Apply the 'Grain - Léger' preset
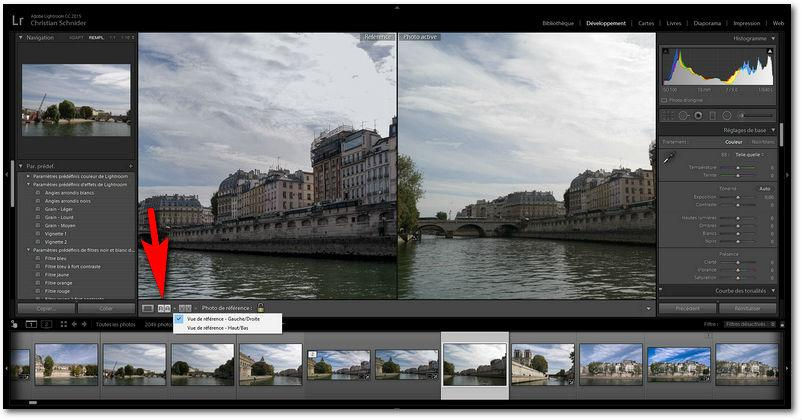802x420 pixels. 58,209
